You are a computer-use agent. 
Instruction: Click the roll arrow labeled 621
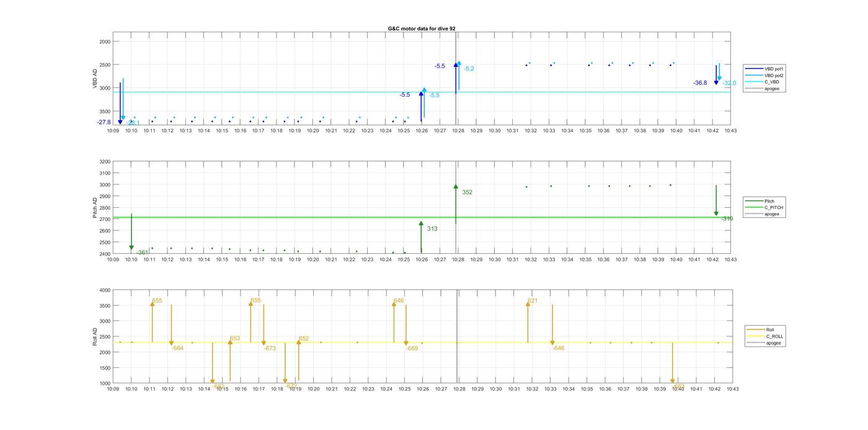coord(528,322)
